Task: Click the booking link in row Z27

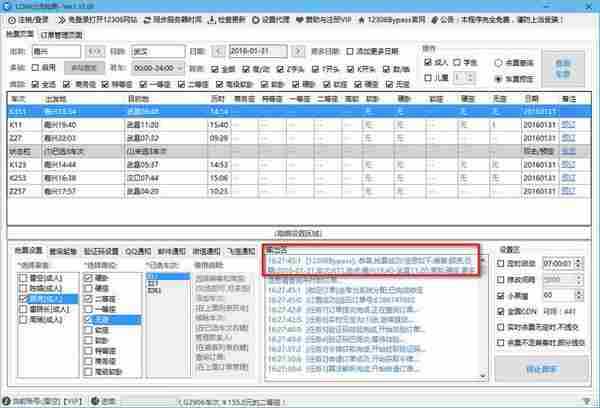Action: coord(568,138)
